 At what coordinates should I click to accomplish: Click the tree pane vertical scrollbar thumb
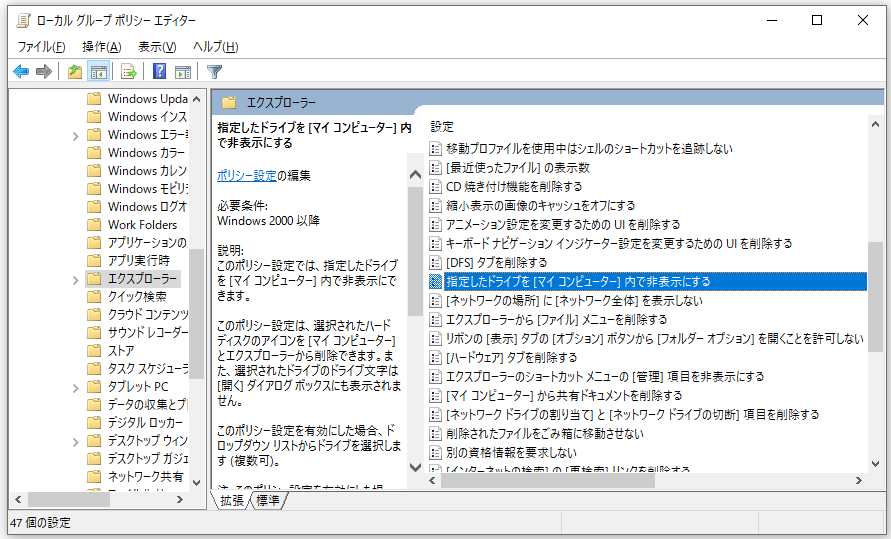[x=197, y=313]
